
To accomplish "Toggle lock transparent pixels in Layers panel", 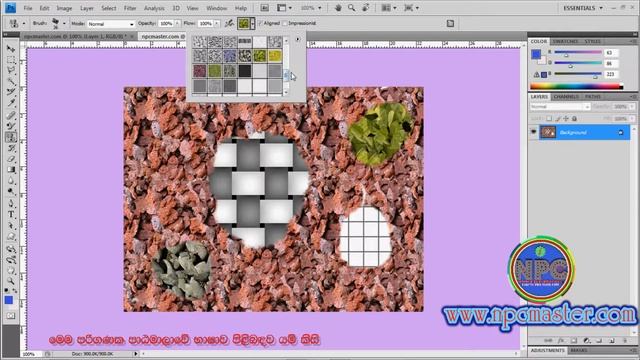I will [x=549, y=119].
